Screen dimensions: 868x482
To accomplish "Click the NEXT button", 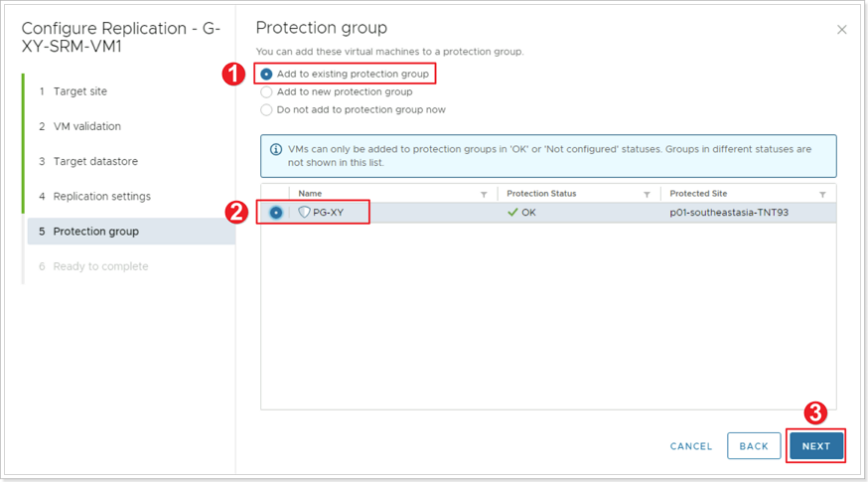I will [816, 446].
